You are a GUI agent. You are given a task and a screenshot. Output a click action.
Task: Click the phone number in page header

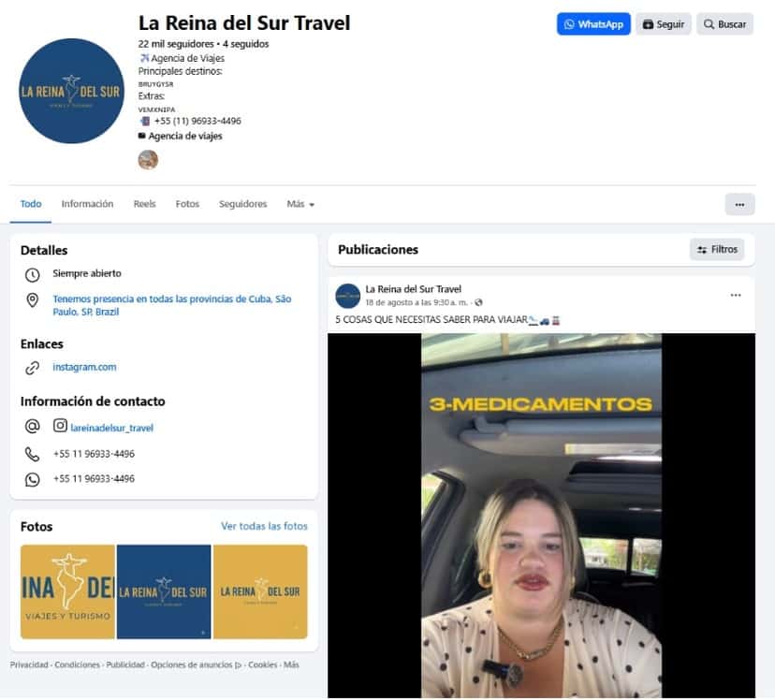coord(197,121)
